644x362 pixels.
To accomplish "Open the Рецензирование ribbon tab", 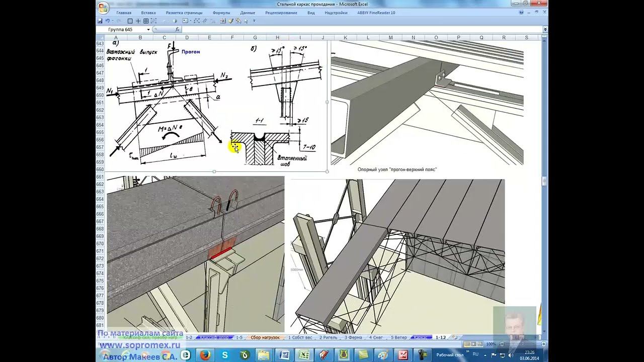I will click(281, 13).
